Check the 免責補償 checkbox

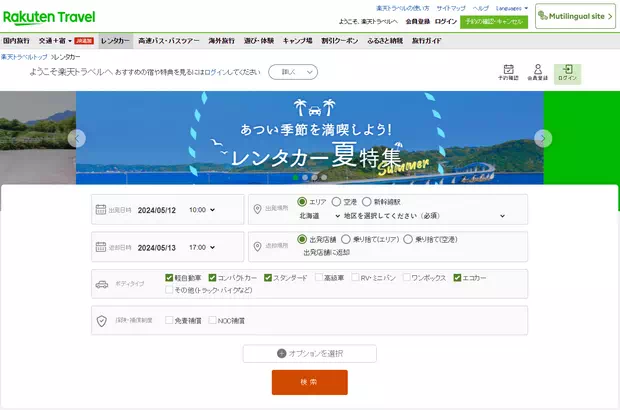point(169,320)
